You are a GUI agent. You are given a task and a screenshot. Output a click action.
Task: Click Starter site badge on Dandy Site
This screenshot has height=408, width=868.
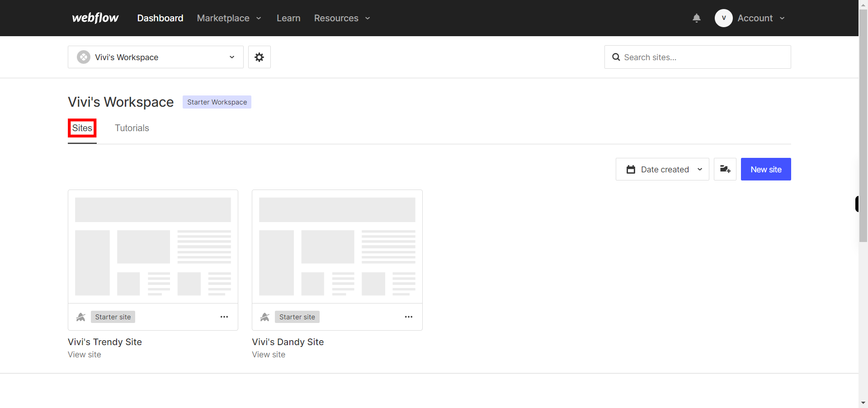[297, 317]
